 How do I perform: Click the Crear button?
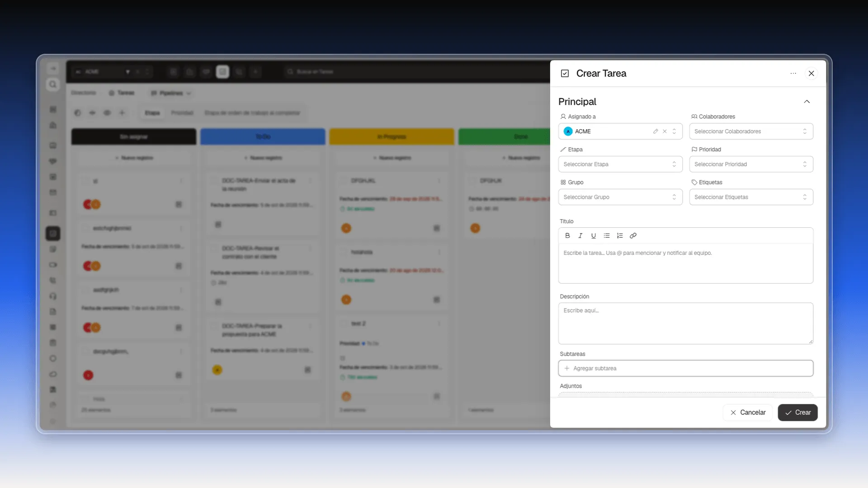tap(797, 413)
